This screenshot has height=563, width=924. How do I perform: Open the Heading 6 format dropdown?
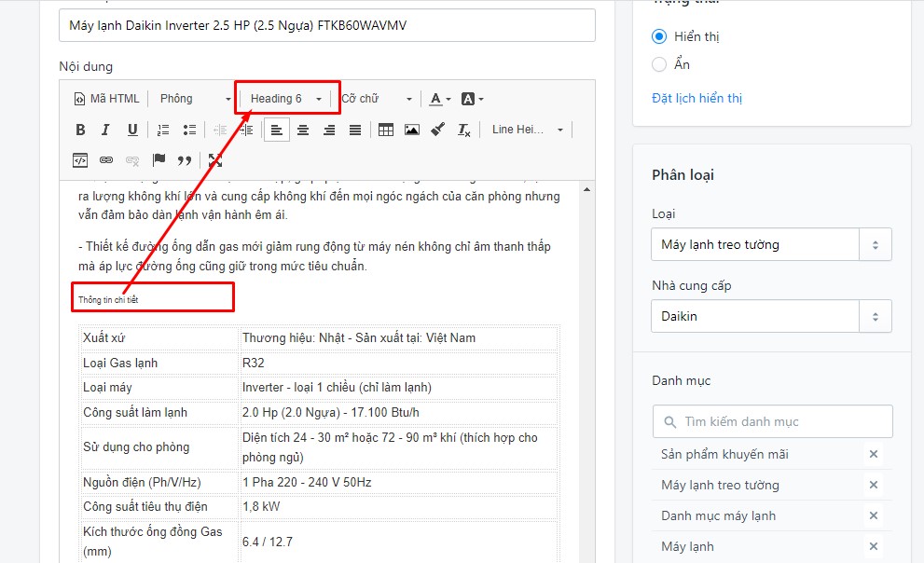click(x=286, y=99)
